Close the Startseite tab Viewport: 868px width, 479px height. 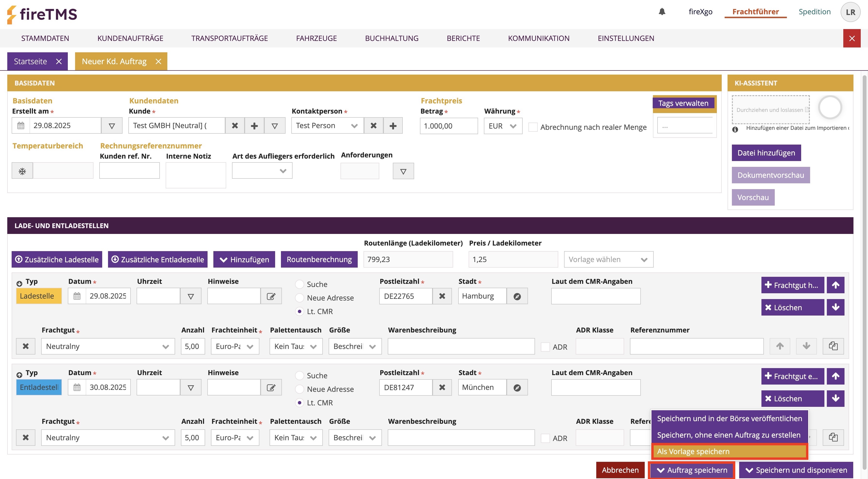59,61
